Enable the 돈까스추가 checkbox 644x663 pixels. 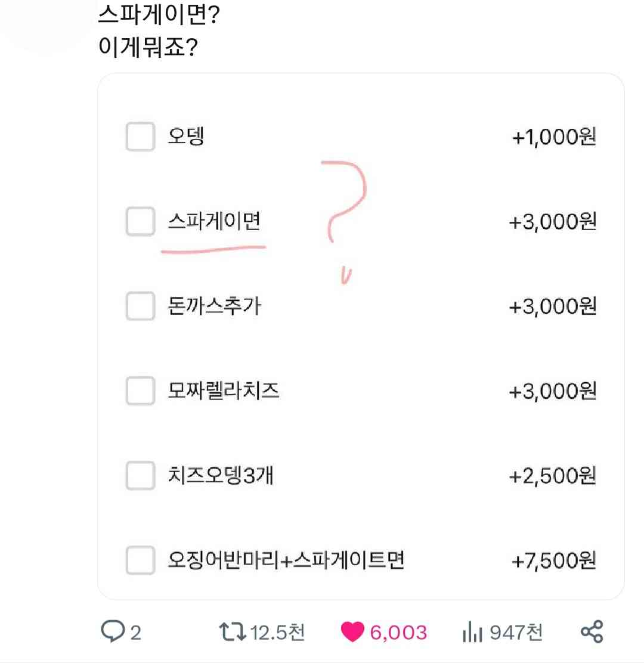140,306
